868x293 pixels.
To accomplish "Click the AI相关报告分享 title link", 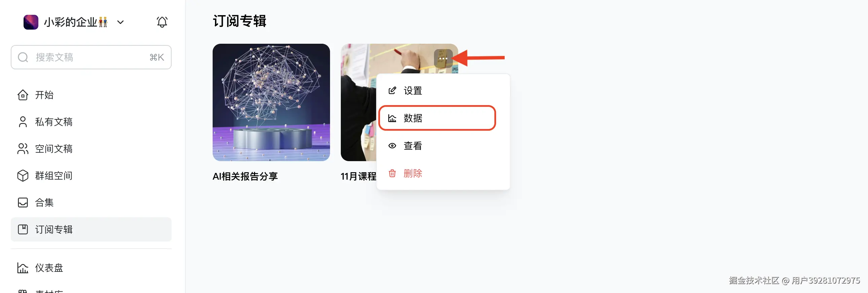I will 245,177.
